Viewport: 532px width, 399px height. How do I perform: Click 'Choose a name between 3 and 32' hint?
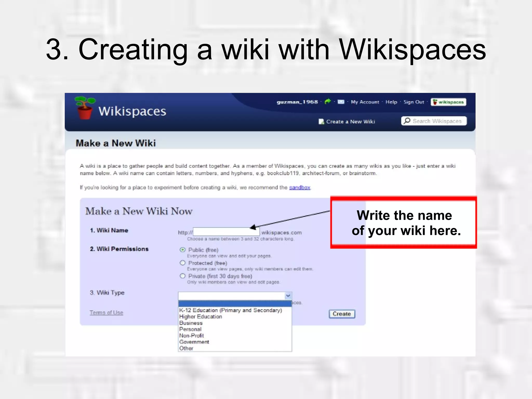pos(241,239)
